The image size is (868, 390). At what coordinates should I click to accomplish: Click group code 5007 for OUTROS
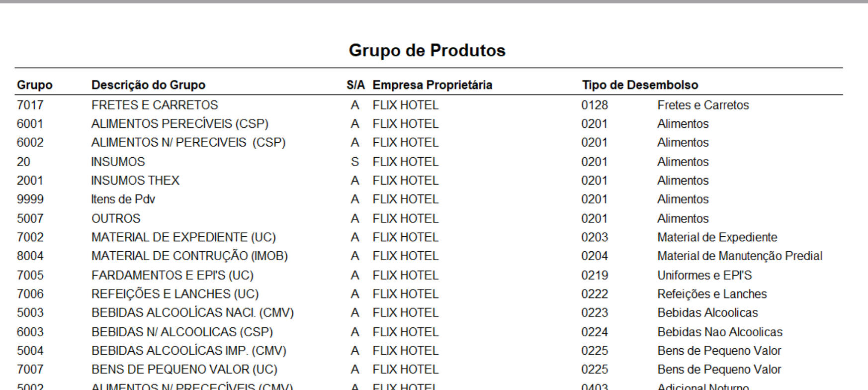click(30, 218)
